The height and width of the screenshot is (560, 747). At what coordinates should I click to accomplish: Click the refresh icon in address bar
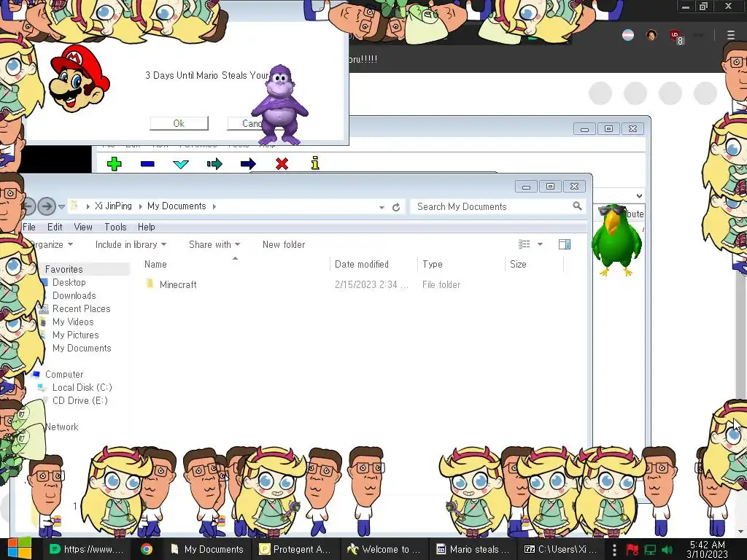click(x=396, y=207)
